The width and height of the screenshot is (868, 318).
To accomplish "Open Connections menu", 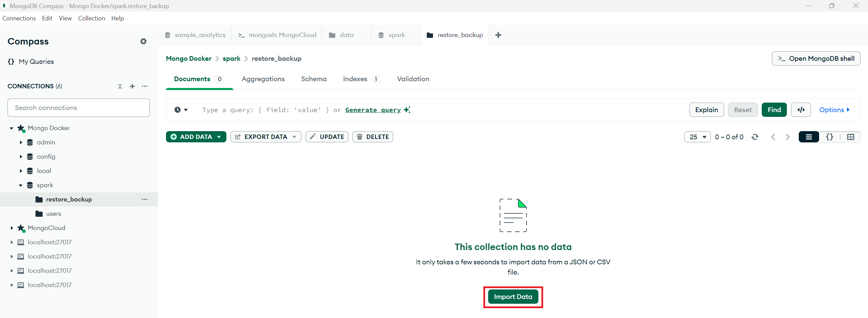I will (x=19, y=18).
